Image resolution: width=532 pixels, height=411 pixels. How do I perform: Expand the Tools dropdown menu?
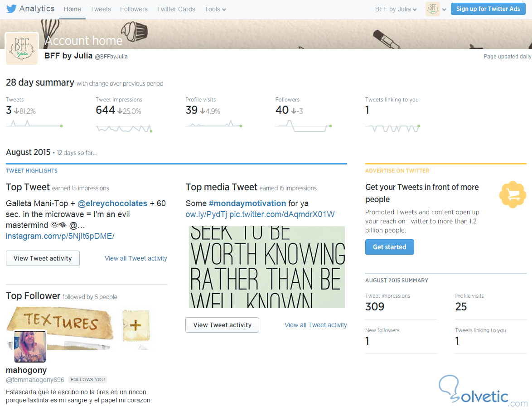click(x=215, y=9)
